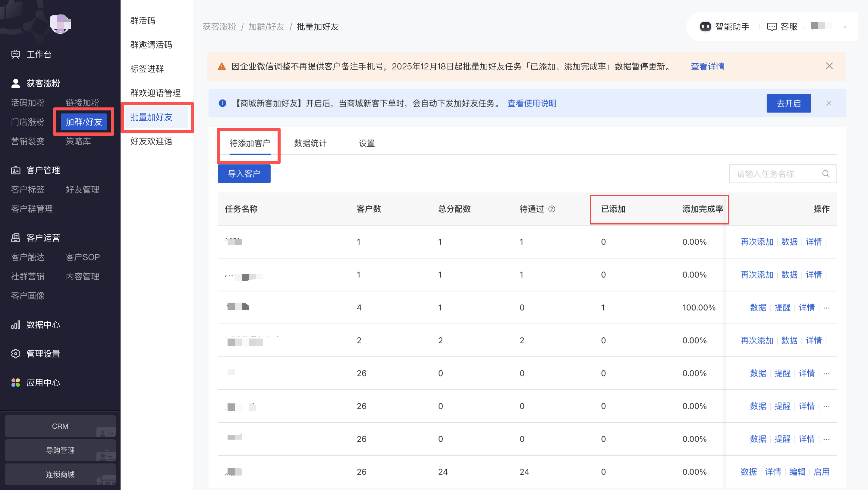Go to 工作台 in the sidebar
This screenshot has height=490, width=868.
click(39, 54)
